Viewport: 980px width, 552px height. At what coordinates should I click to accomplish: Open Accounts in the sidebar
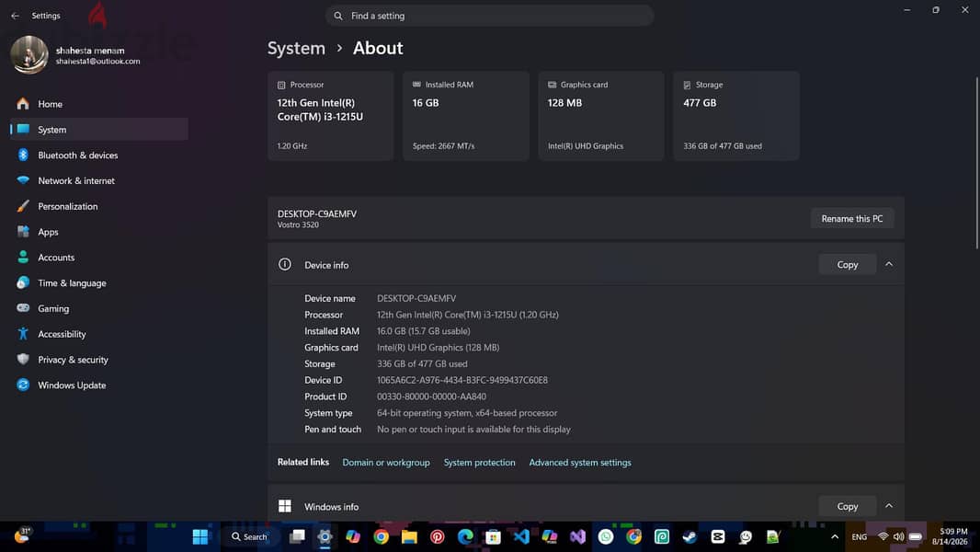click(98, 258)
